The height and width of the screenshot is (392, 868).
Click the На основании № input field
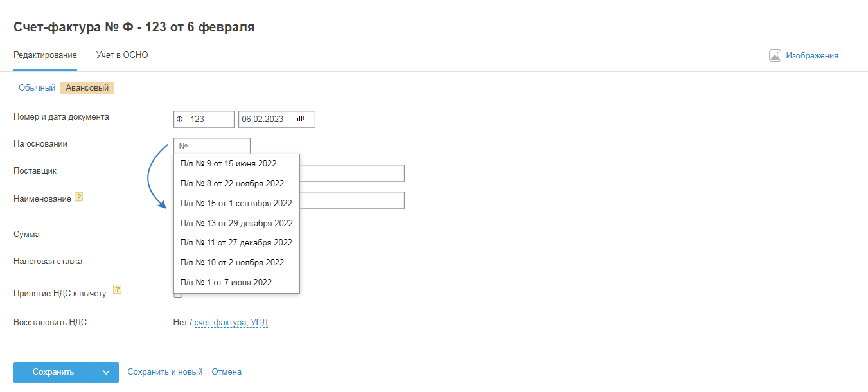tap(212, 146)
